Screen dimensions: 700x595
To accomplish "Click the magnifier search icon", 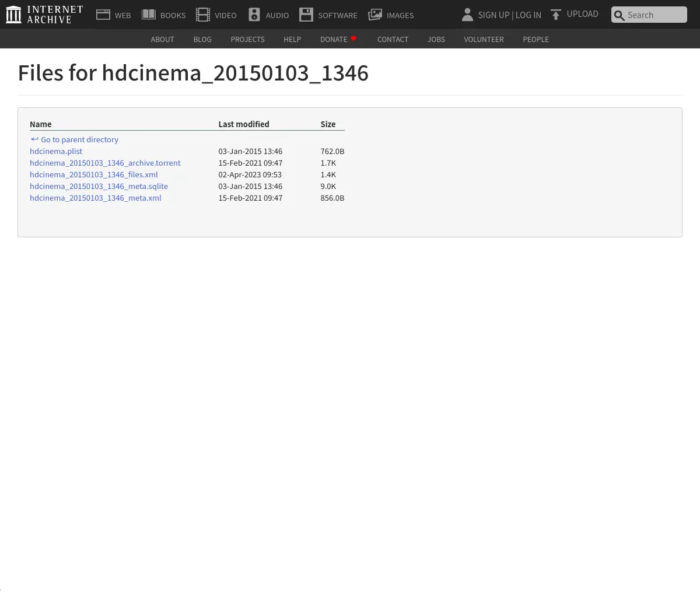I will (x=619, y=15).
